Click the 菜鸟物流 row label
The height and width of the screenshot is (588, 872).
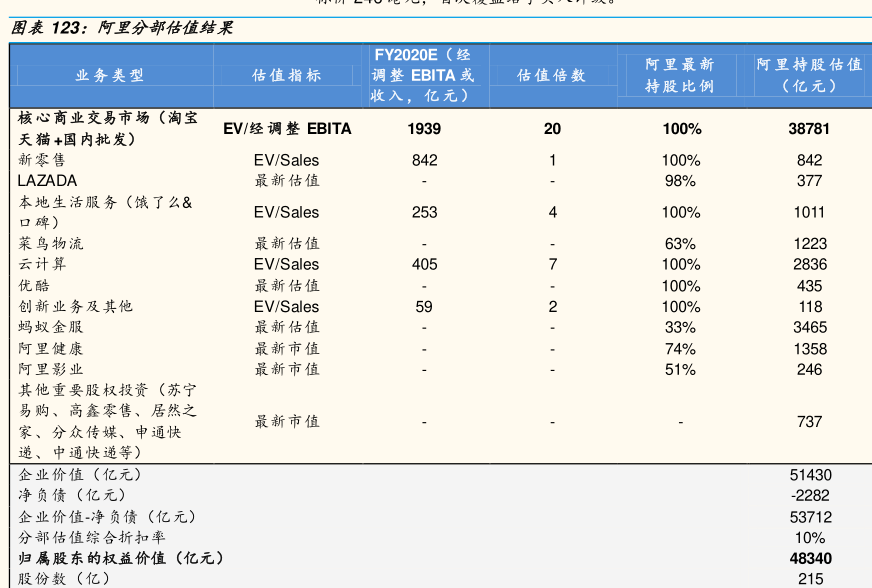[x=51, y=244]
